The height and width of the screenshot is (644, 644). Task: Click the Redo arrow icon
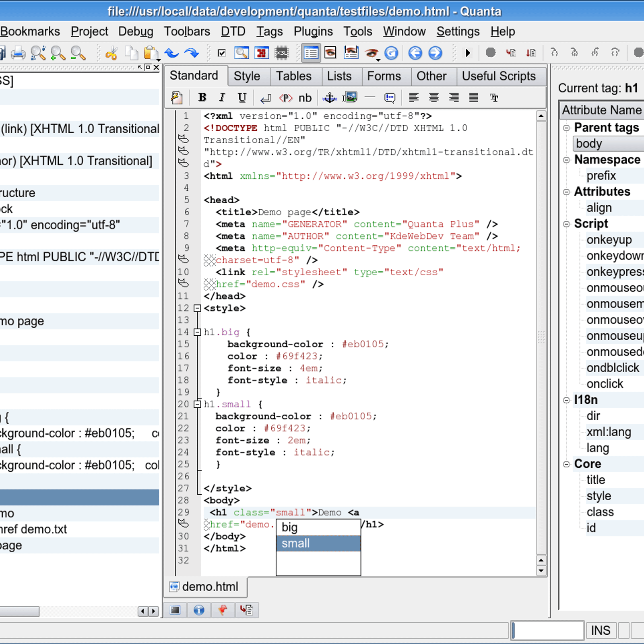pyautogui.click(x=192, y=53)
